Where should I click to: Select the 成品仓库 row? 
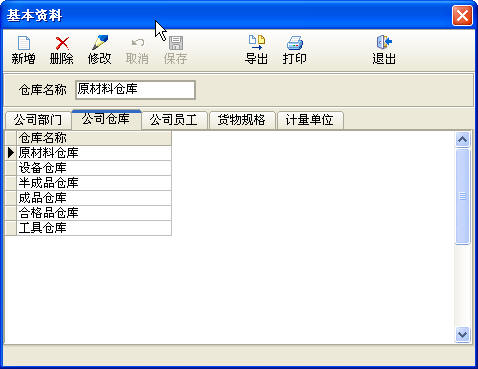(94, 198)
